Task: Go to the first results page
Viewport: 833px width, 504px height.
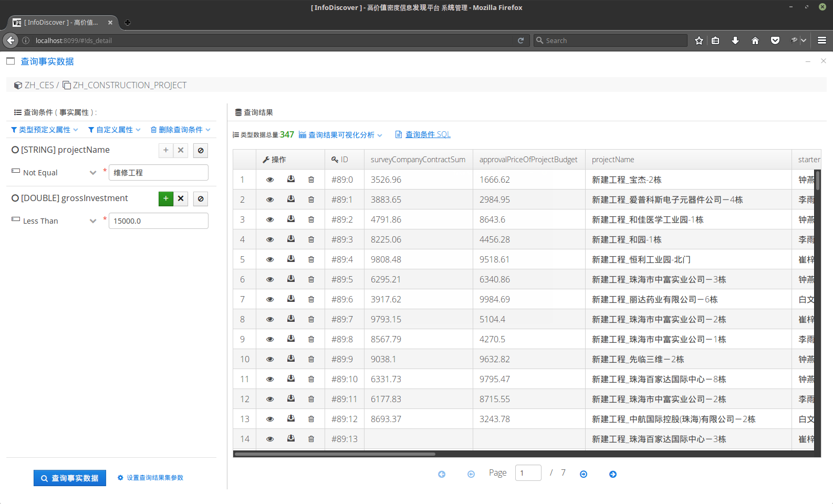Action: (x=442, y=474)
